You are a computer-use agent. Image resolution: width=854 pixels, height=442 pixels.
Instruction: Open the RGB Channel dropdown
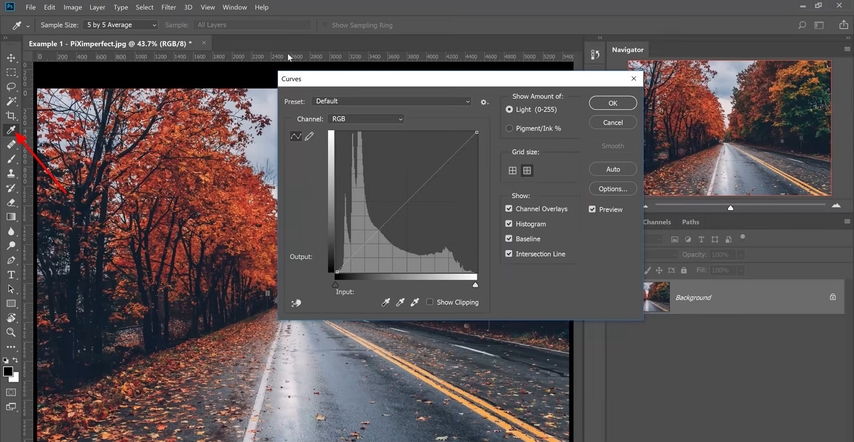(x=365, y=119)
